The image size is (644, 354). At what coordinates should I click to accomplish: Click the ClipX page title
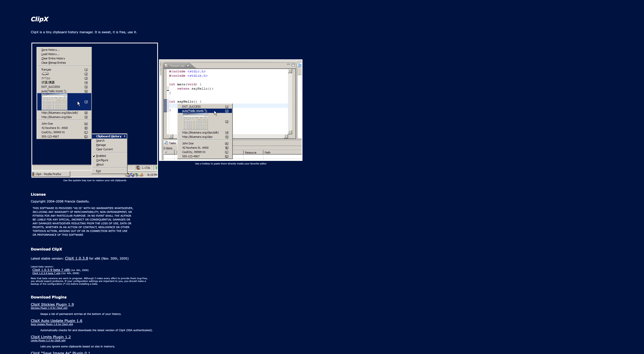40,19
